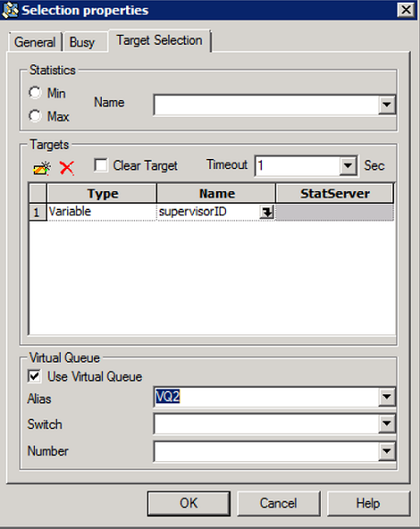Image resolution: width=420 pixels, height=529 pixels.
Task: Expand the Statistics Name dropdown
Action: [387, 105]
